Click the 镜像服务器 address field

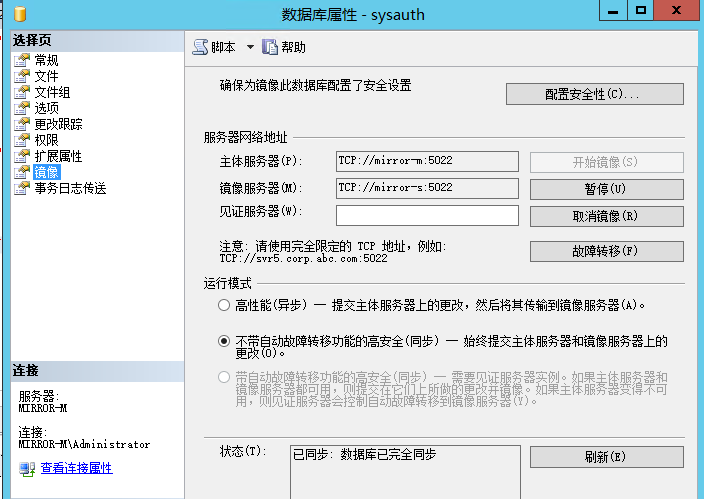pos(427,188)
